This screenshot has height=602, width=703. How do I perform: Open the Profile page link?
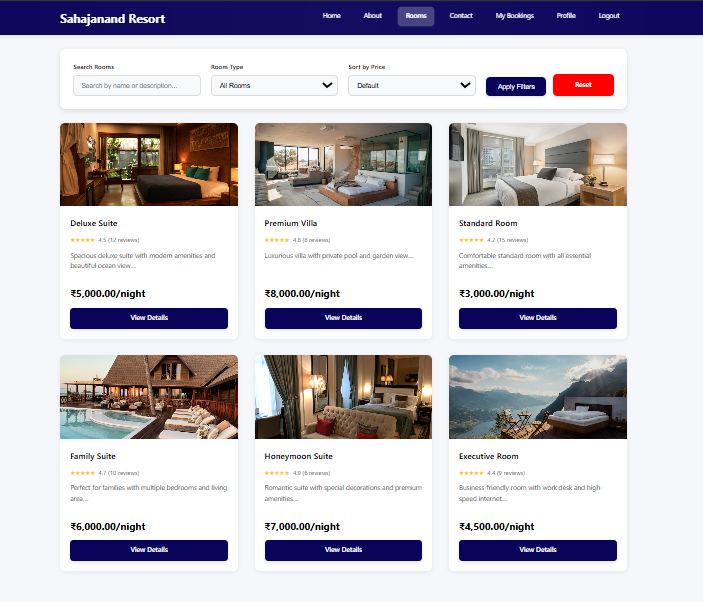pos(566,16)
